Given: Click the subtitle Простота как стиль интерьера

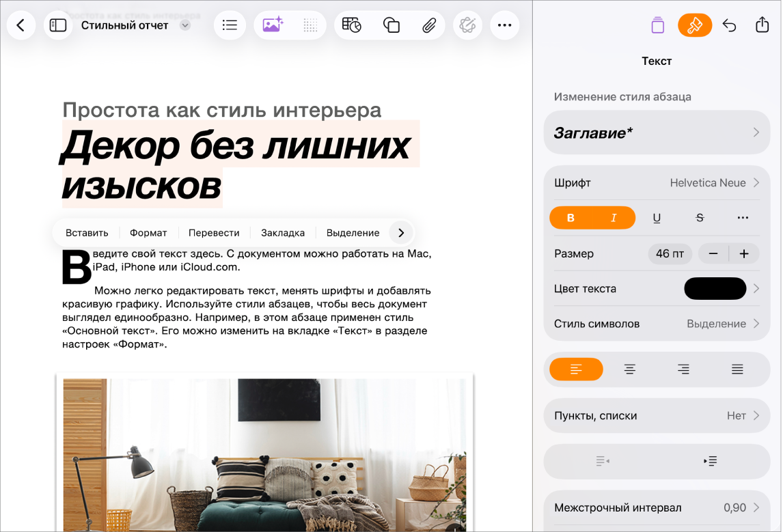Looking at the screenshot, I should 222,110.
